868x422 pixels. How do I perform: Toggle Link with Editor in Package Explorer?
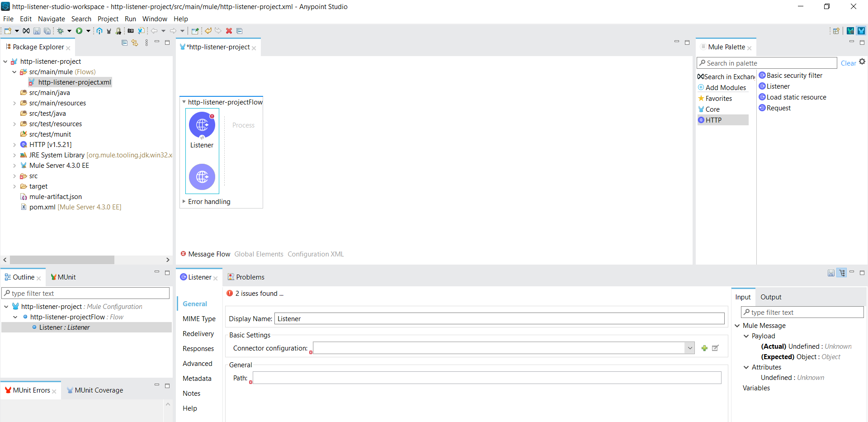click(135, 43)
